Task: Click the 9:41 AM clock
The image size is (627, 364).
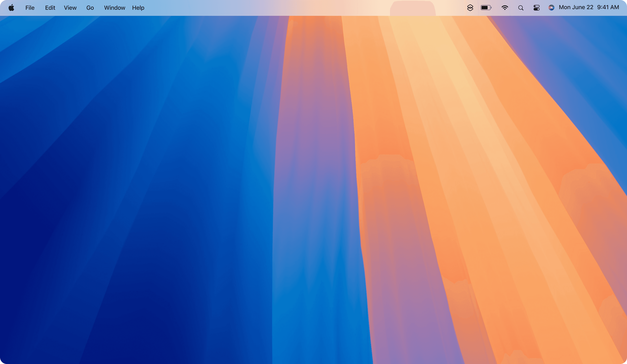Action: click(608, 7)
